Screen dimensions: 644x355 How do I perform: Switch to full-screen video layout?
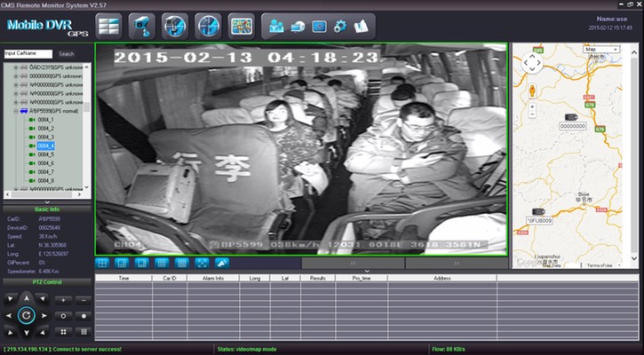(202, 263)
